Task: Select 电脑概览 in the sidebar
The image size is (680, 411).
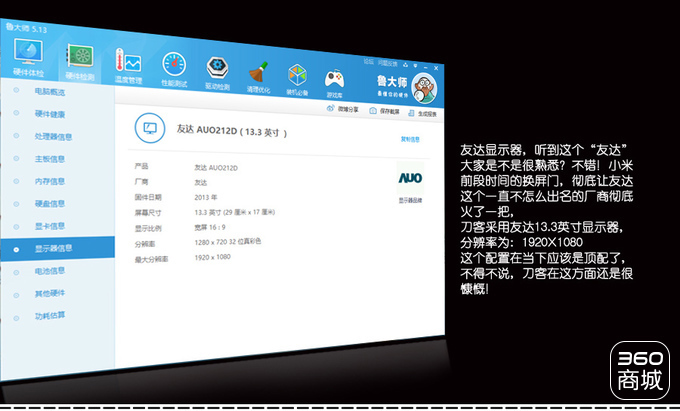Action: (x=50, y=91)
